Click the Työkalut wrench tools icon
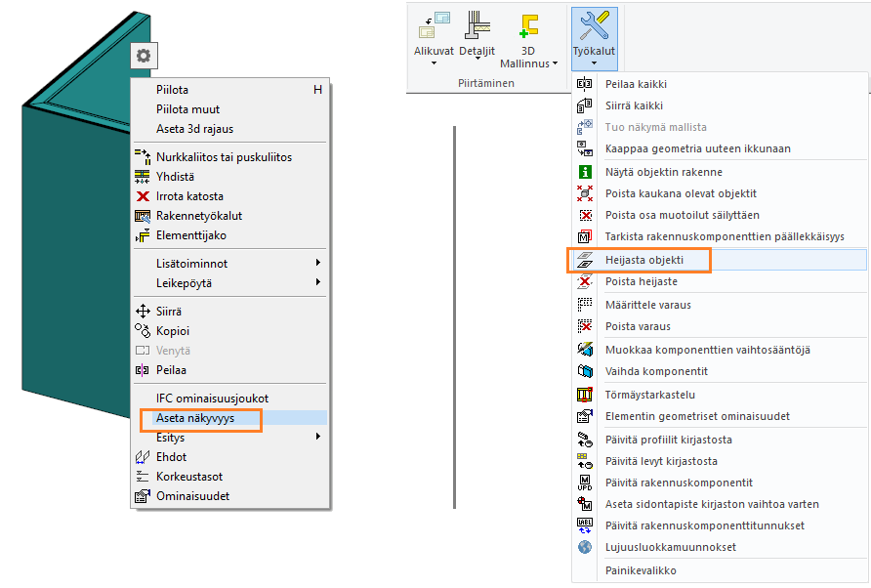The width and height of the screenshot is (871, 588). [x=594, y=27]
